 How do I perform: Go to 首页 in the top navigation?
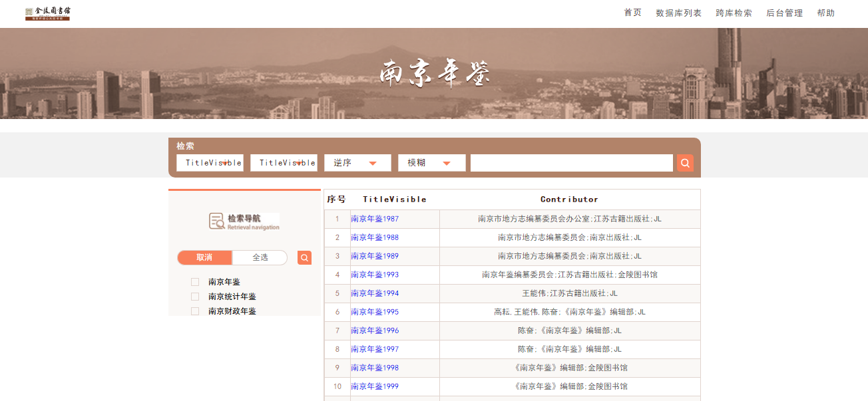(x=633, y=13)
